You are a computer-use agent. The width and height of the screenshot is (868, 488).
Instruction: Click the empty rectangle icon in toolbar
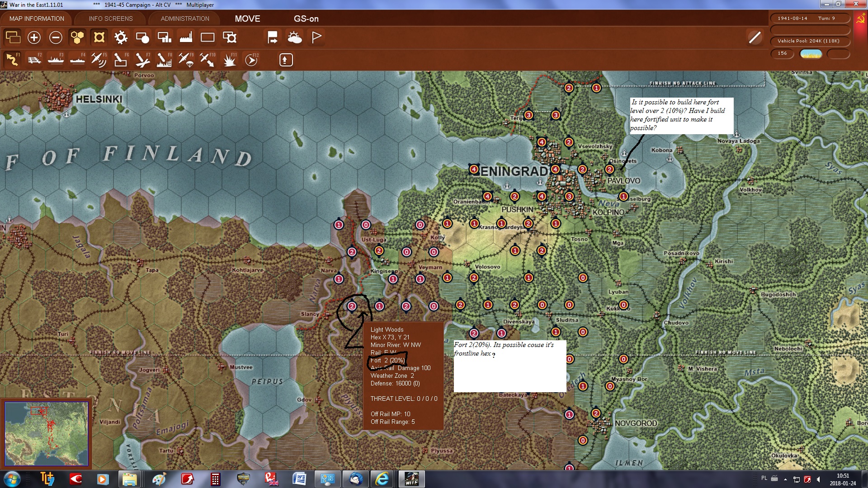click(208, 38)
